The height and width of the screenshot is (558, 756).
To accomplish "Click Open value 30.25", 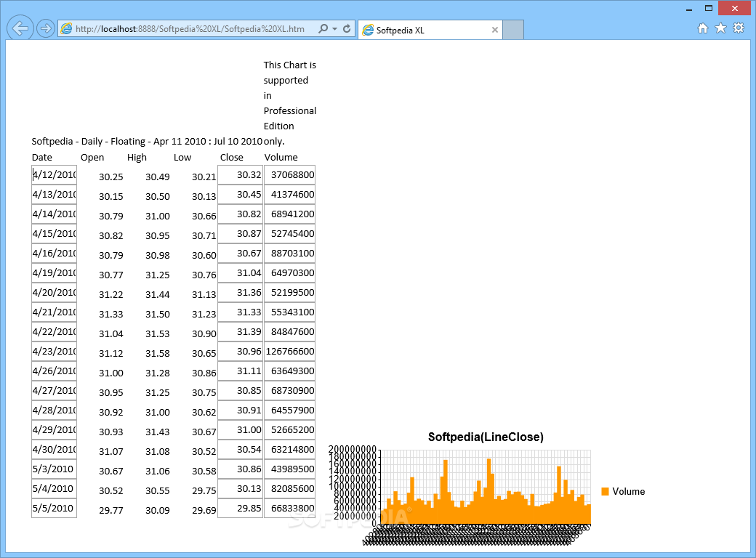I will point(111,177).
